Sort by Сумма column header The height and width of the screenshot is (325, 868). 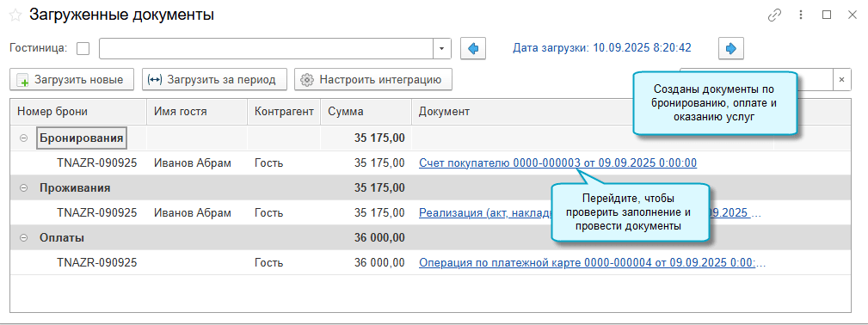366,112
